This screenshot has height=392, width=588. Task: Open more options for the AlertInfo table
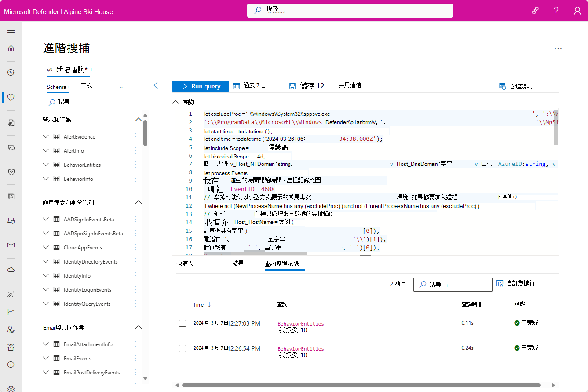[135, 151]
